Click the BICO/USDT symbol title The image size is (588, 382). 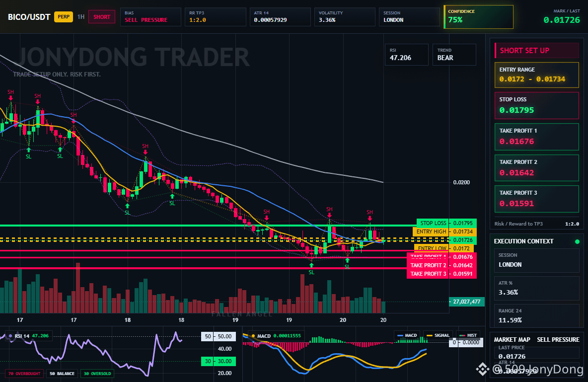(x=29, y=17)
